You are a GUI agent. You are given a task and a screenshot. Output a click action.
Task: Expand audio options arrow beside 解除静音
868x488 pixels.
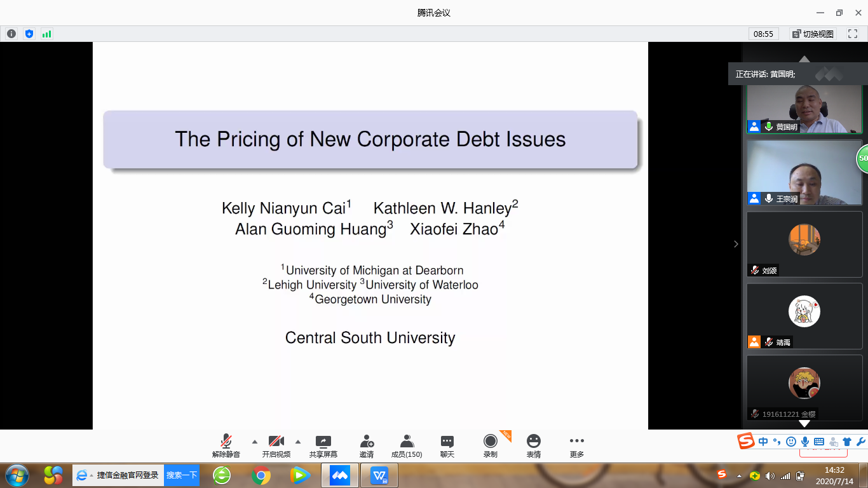[255, 442]
